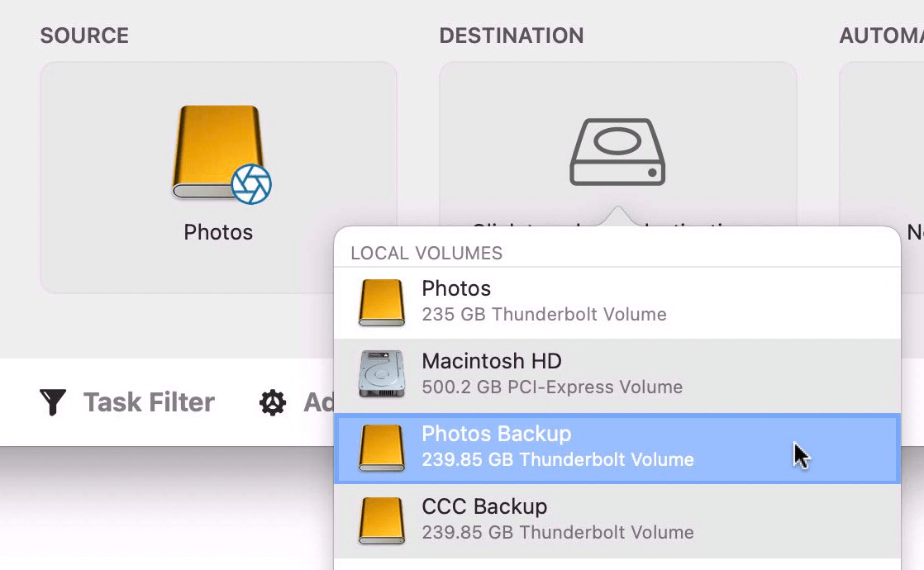Select the Task Filter funnel icon

(x=52, y=402)
